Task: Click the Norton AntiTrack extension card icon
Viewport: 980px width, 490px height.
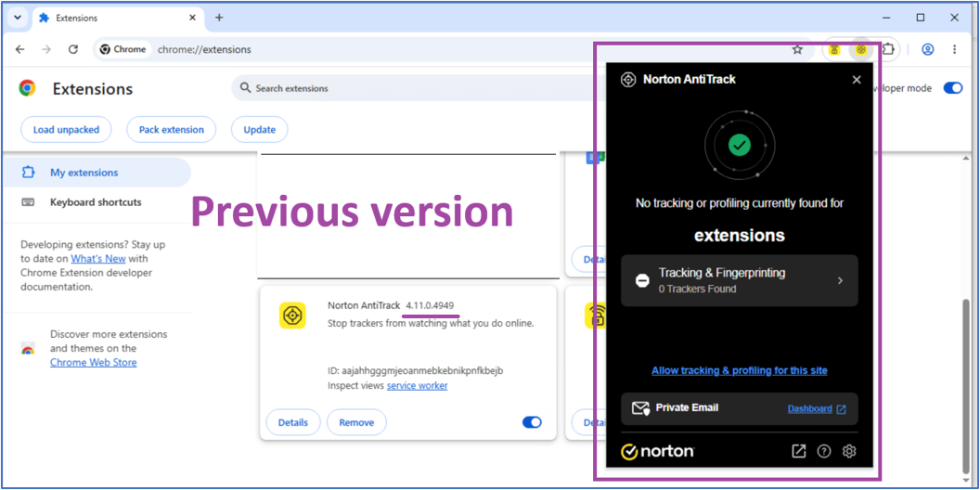Action: click(292, 315)
